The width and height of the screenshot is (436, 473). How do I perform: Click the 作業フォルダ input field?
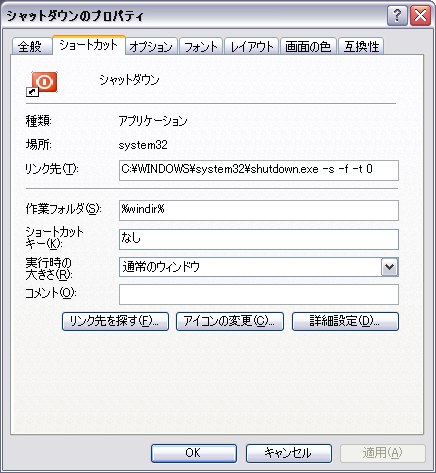[259, 210]
